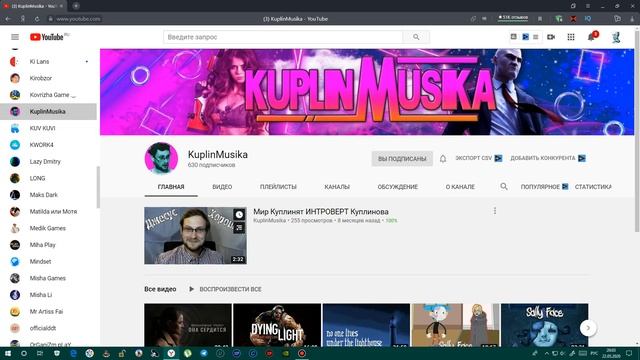The height and width of the screenshot is (360, 640).
Task: Click Add to queue icon on featured thumbnail
Action: [x=239, y=227]
